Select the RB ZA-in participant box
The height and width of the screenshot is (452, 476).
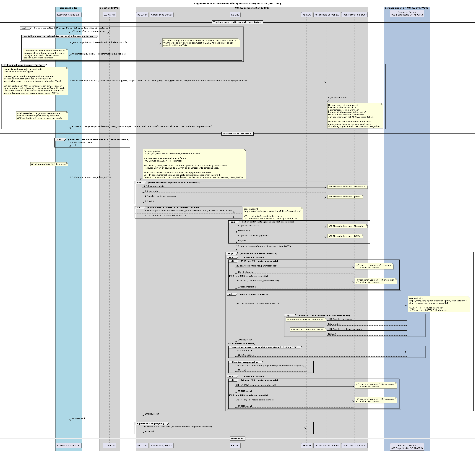(142, 15)
